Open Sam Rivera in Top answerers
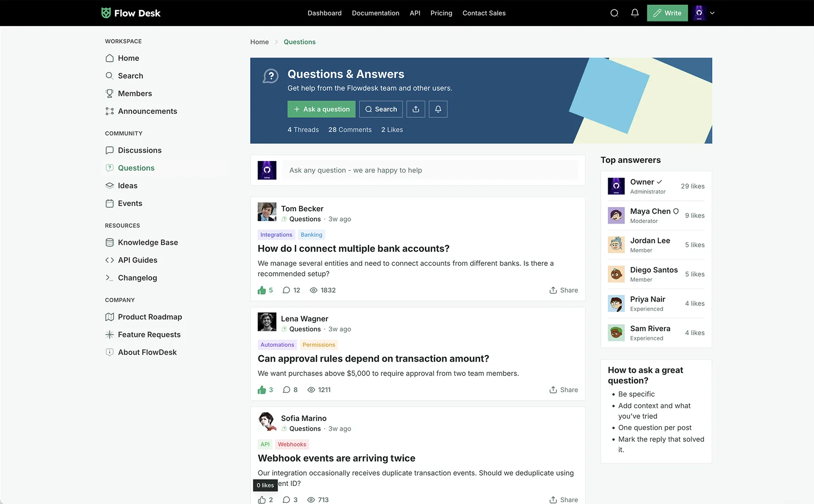The width and height of the screenshot is (814, 504). 656,333
